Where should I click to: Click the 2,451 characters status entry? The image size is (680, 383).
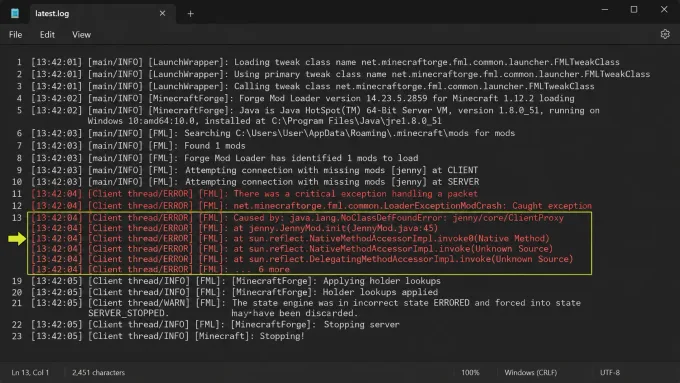pos(98,372)
